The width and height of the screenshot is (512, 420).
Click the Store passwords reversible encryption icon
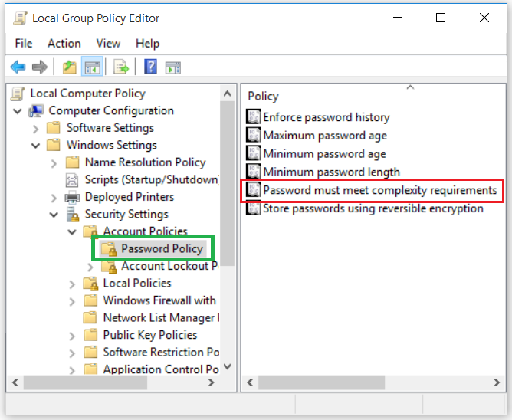point(254,208)
